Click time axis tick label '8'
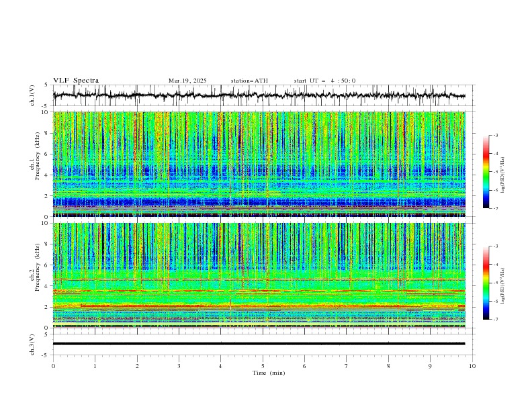 tap(388, 366)
